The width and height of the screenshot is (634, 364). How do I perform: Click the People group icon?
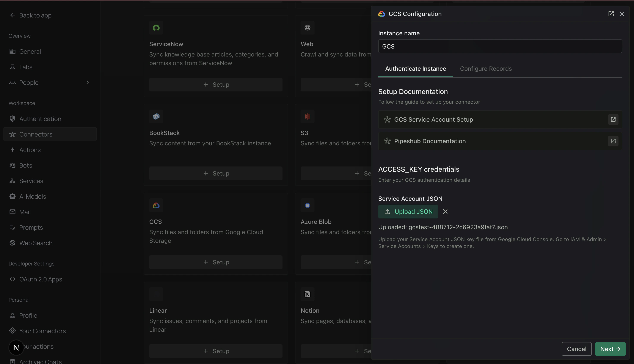tap(12, 83)
